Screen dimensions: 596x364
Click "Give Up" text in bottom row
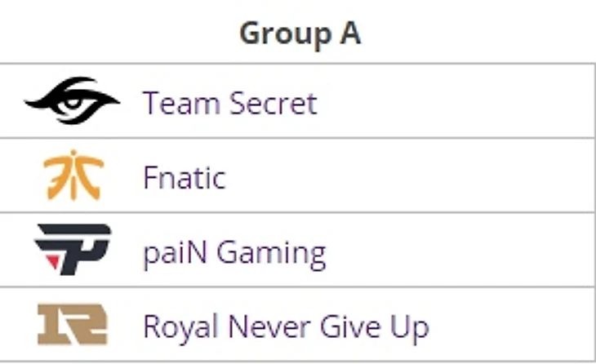[x=385, y=327]
